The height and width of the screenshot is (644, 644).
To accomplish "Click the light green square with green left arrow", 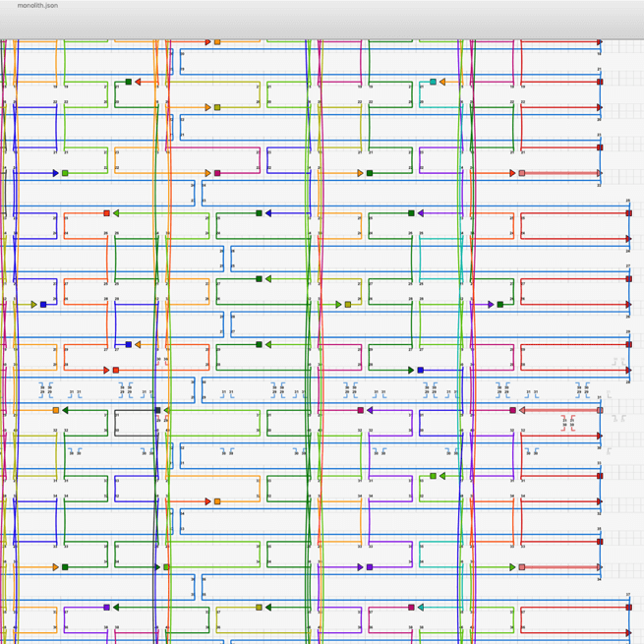I will 433,476.
